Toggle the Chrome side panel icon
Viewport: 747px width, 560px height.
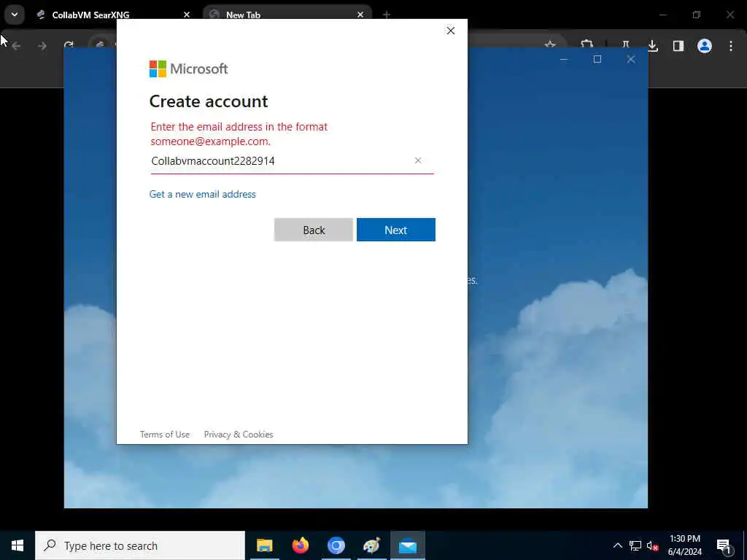tap(678, 46)
